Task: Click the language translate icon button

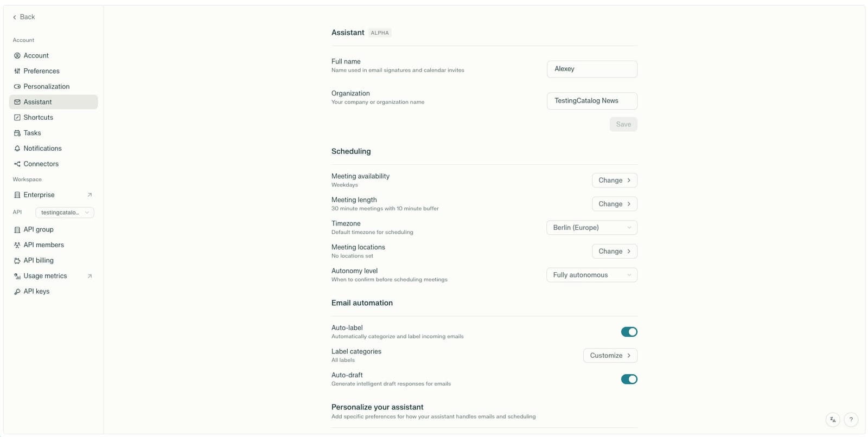Action: coord(833,420)
